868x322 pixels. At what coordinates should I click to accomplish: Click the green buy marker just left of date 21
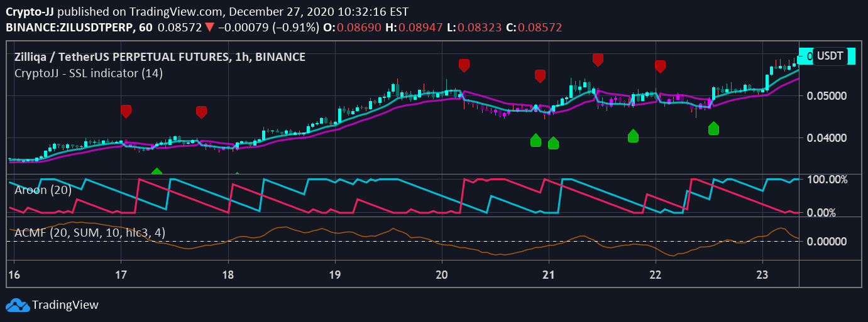[x=536, y=140]
